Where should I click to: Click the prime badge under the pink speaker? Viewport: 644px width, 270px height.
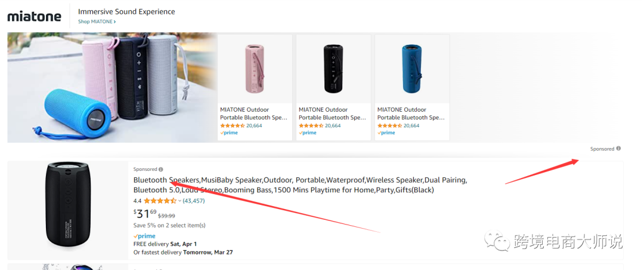pos(229,133)
